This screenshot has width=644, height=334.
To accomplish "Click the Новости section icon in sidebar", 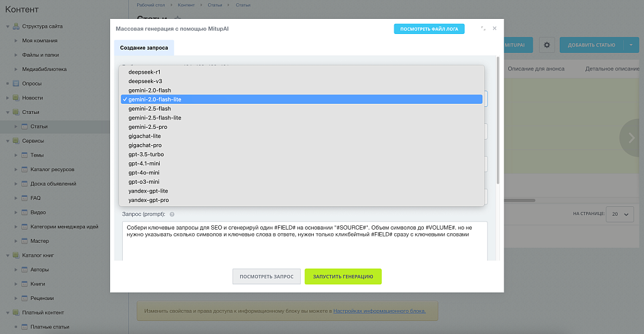I will [16, 98].
